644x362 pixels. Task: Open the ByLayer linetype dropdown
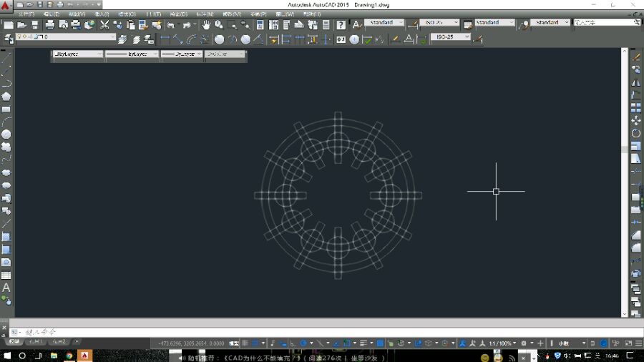click(x=132, y=54)
